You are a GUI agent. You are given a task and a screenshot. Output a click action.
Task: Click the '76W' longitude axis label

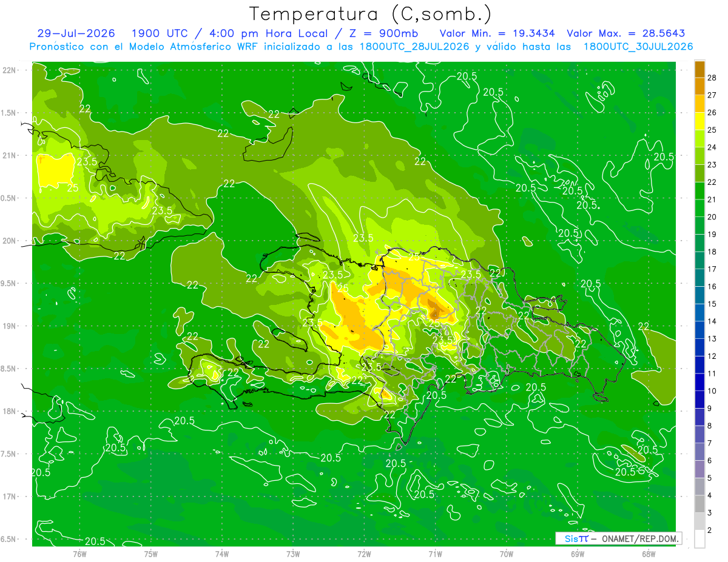tap(79, 554)
